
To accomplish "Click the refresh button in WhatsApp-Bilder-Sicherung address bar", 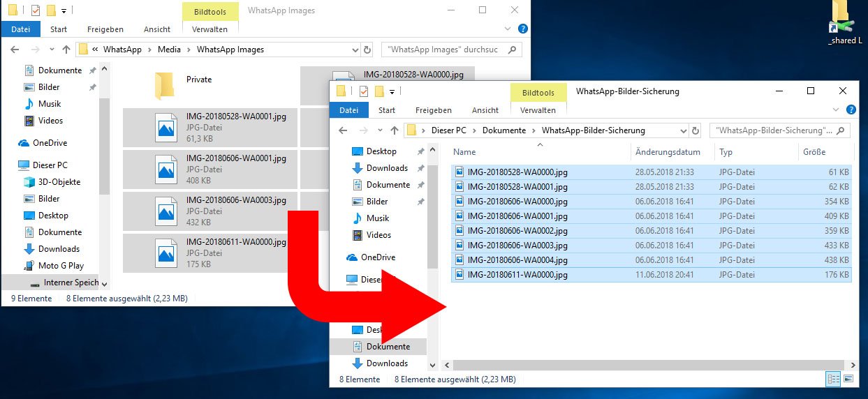I will tap(696, 130).
